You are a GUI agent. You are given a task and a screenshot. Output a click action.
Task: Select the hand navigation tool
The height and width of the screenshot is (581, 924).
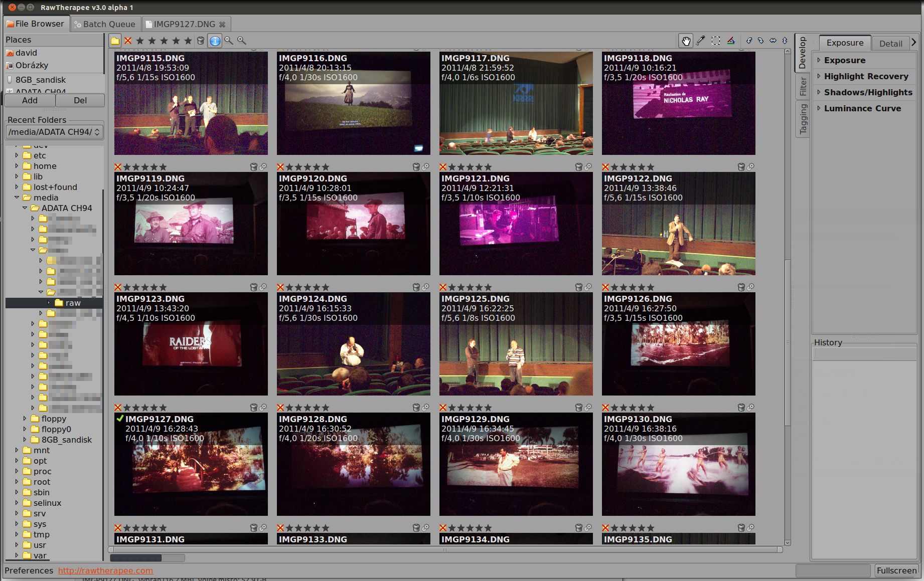686,41
